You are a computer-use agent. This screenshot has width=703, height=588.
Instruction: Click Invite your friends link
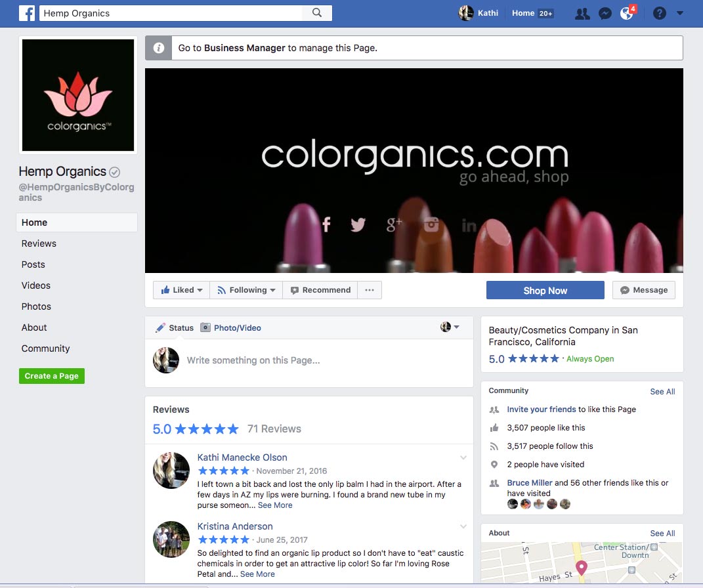click(x=541, y=409)
